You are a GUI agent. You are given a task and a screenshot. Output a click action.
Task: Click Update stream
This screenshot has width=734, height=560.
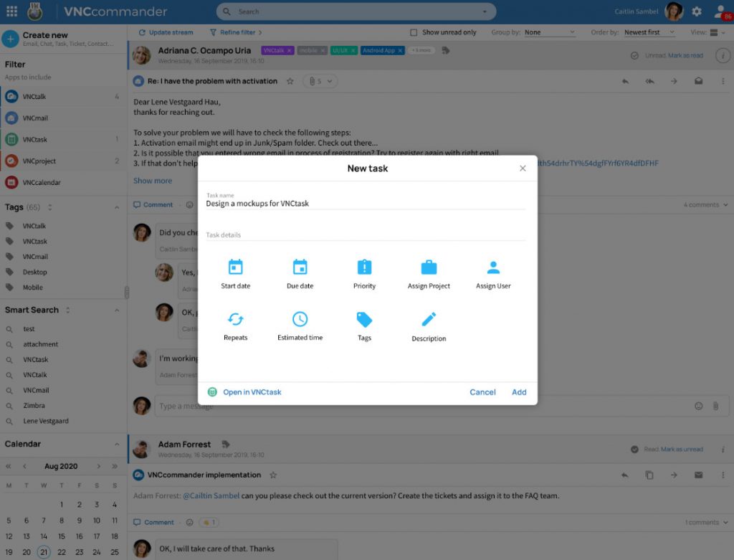coord(166,32)
